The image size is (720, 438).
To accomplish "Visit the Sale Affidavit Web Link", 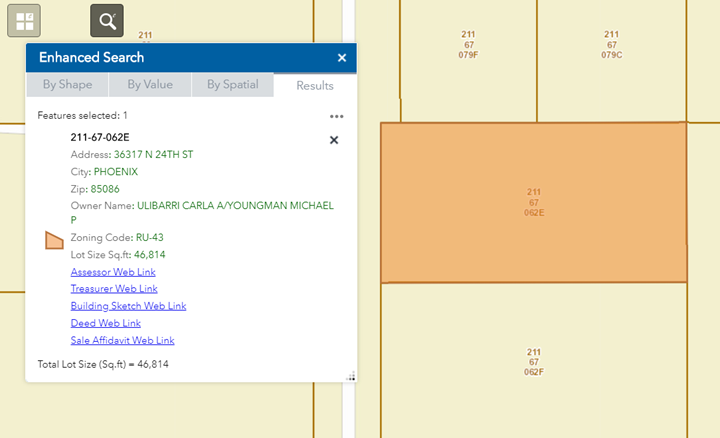I will [x=123, y=340].
